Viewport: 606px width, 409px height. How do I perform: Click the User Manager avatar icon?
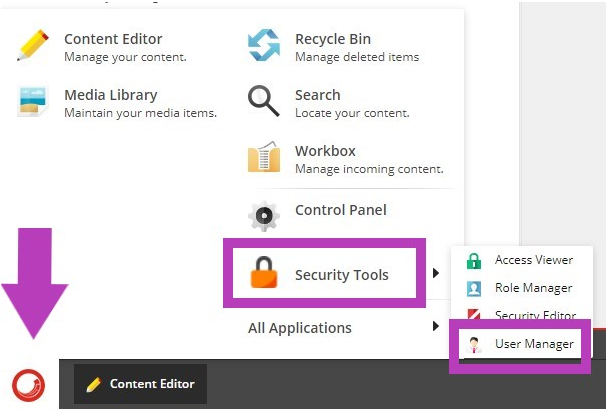tap(474, 345)
